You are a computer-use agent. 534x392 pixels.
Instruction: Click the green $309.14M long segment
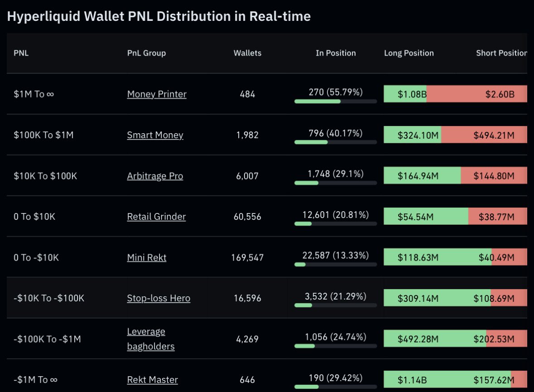coord(437,298)
